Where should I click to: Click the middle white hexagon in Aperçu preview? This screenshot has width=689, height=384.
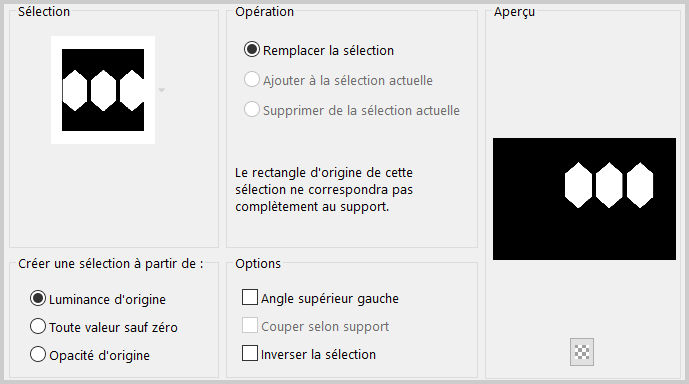[x=609, y=185]
